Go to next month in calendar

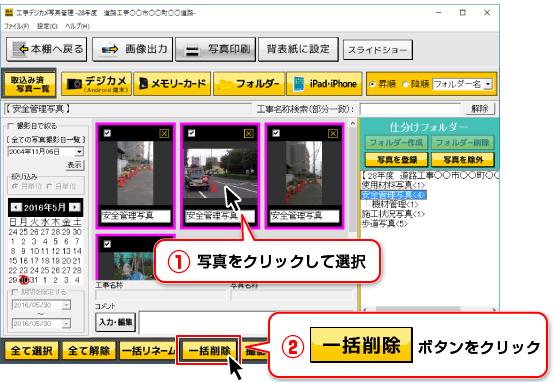coord(74,207)
